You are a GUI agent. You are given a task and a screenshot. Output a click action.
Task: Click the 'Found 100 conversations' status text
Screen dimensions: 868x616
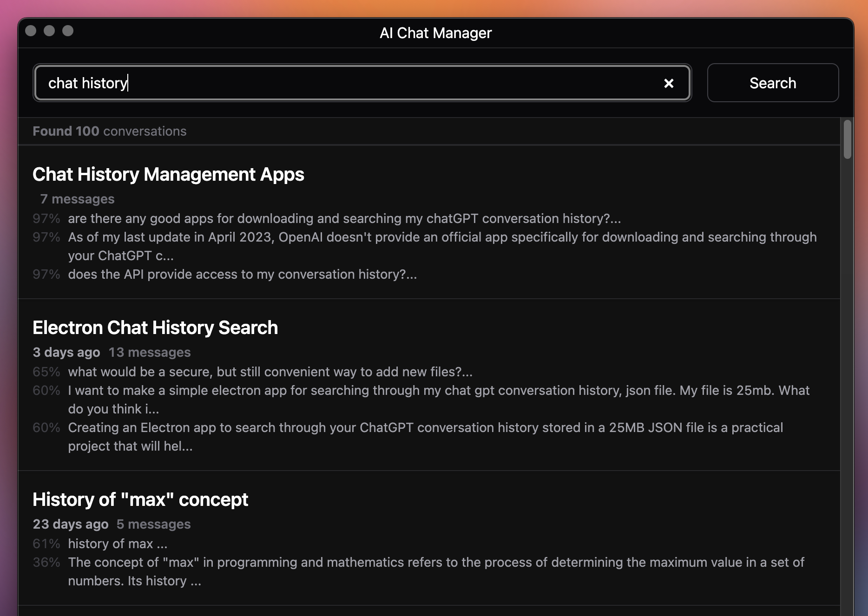[110, 131]
